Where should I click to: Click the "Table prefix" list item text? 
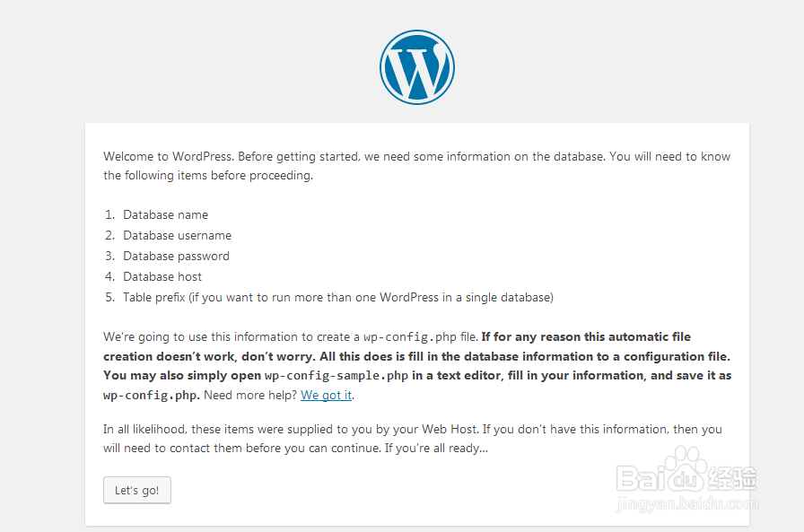(338, 298)
